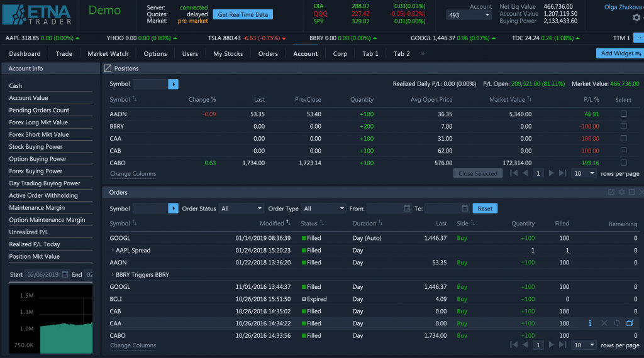Go to next page of Positions

551,173
